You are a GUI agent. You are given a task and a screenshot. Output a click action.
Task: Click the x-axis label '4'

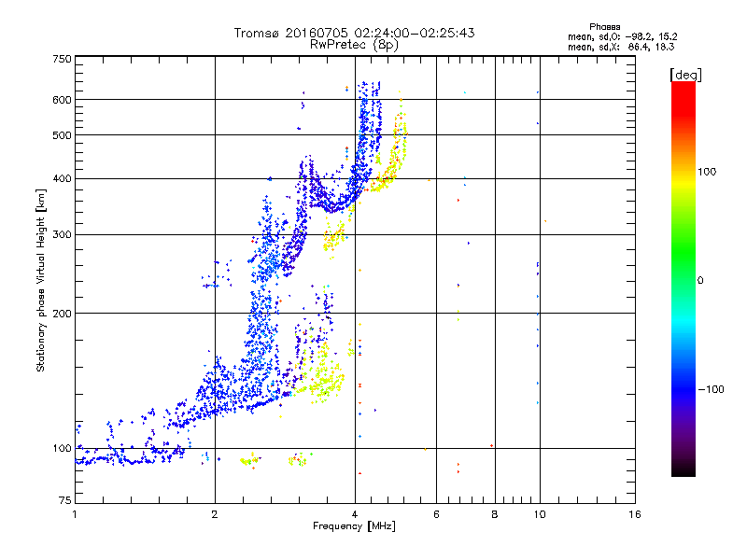pos(355,514)
